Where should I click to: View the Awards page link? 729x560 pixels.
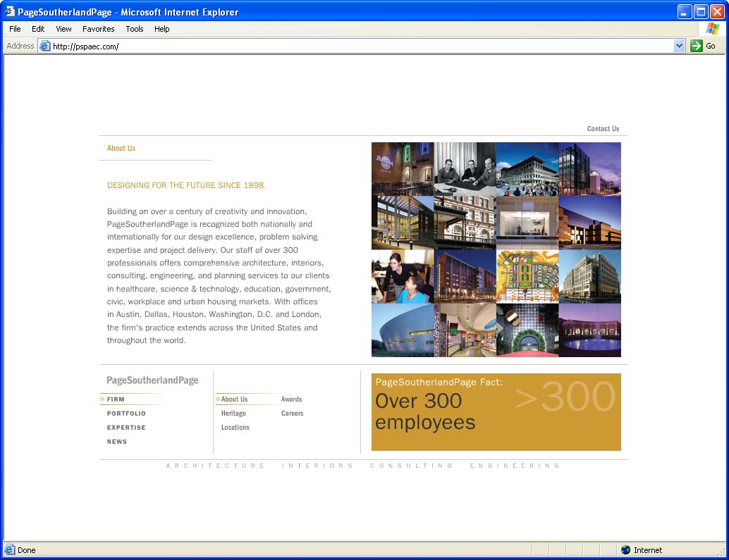coord(291,399)
